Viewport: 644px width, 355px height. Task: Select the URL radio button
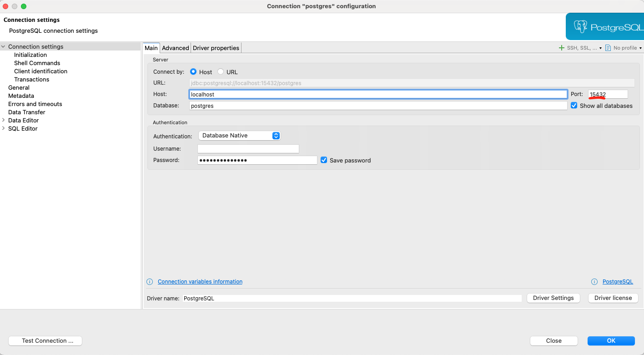coord(221,71)
